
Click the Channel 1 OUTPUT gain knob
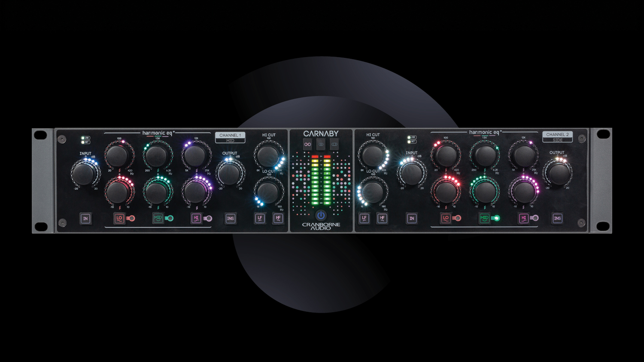(x=229, y=173)
